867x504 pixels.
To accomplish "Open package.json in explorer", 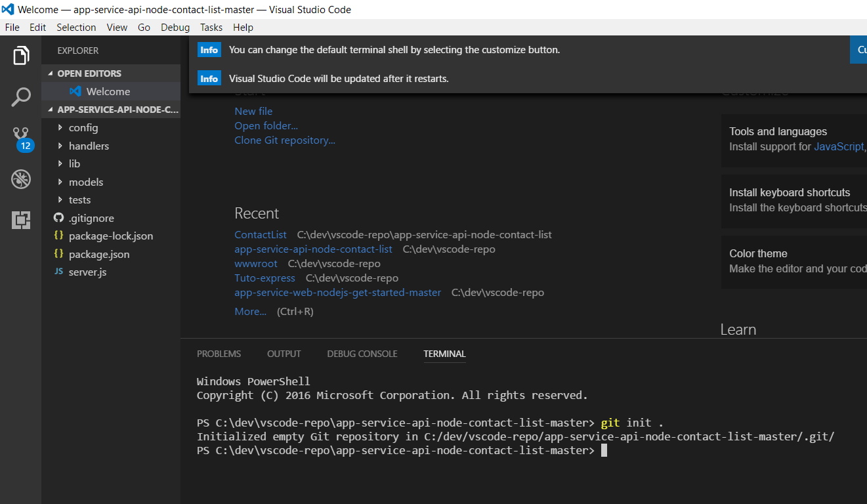I will pyautogui.click(x=111, y=254).
